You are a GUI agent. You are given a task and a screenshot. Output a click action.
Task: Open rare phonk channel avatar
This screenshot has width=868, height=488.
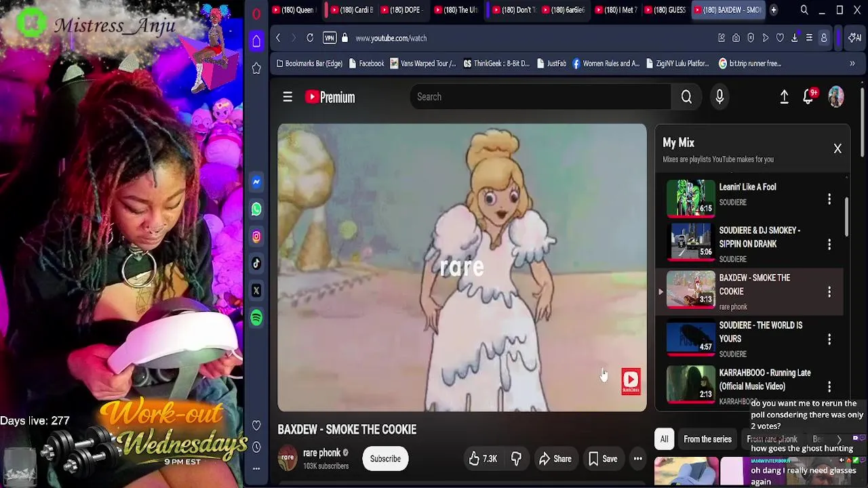tap(288, 459)
